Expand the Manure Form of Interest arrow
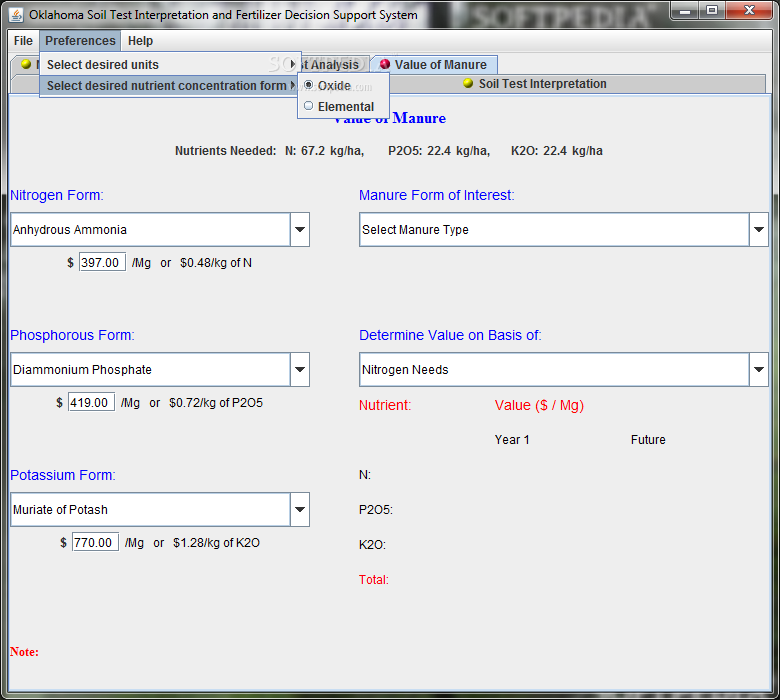Screen dimensions: 780x700 (759, 229)
